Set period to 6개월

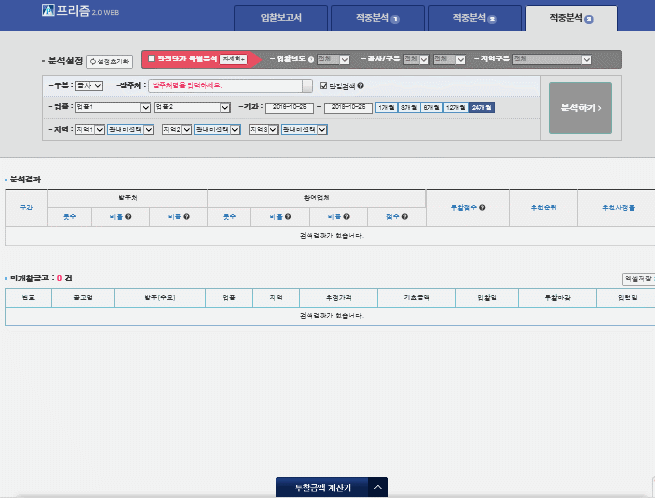pos(432,107)
